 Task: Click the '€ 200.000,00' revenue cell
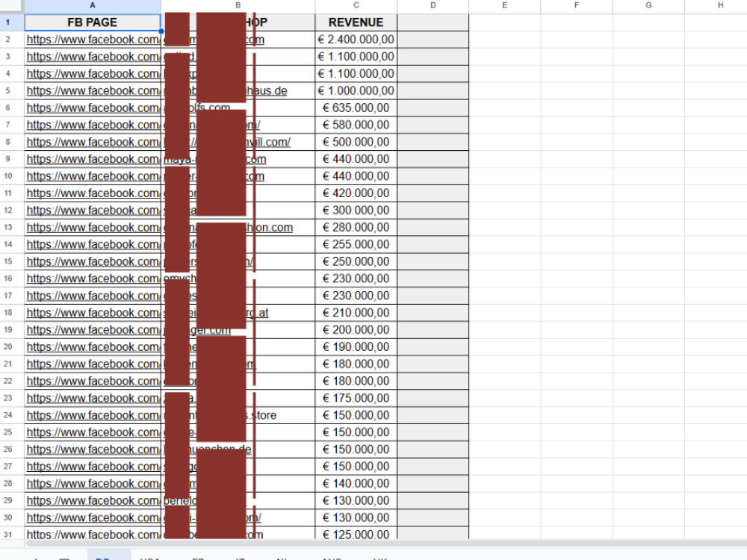[x=356, y=330]
